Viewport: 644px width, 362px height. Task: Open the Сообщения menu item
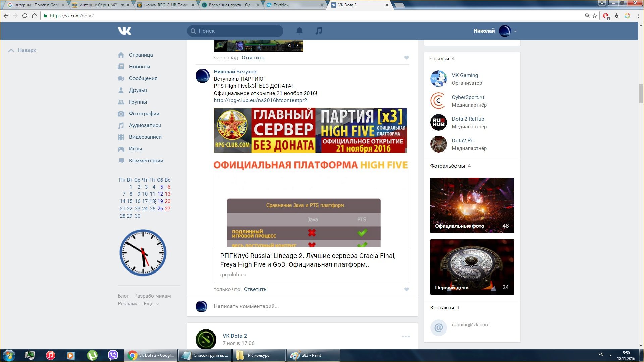pos(143,78)
